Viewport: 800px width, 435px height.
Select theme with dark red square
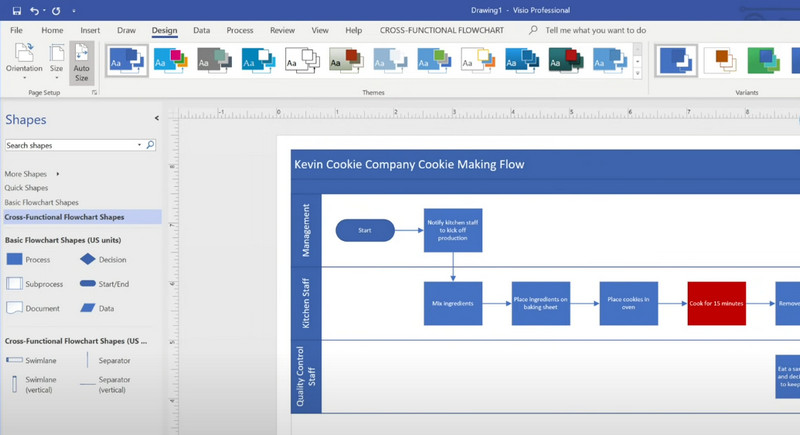pyautogui.click(x=346, y=60)
